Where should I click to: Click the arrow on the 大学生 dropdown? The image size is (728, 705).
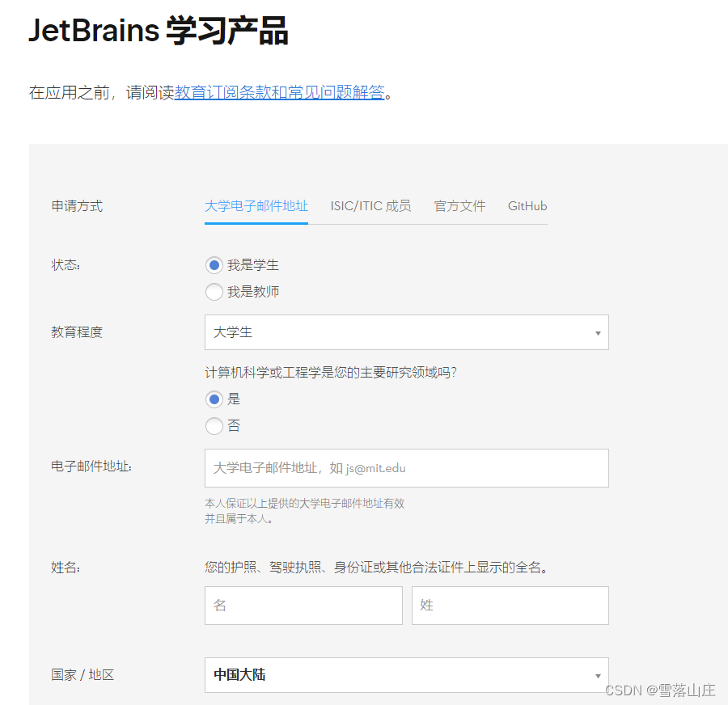pos(597,332)
